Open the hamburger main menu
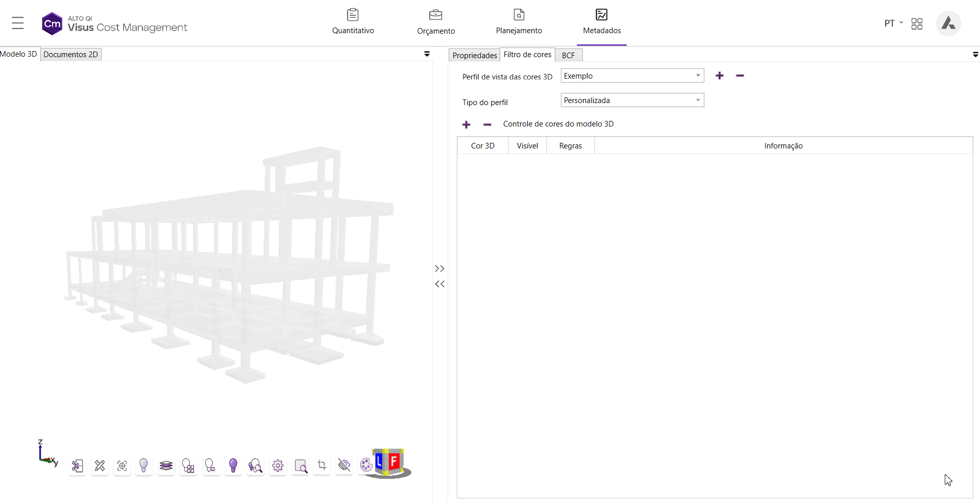 (x=18, y=23)
